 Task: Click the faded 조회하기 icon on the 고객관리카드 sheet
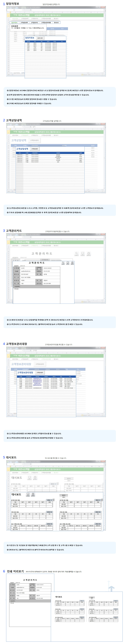(x=76, y=254)
